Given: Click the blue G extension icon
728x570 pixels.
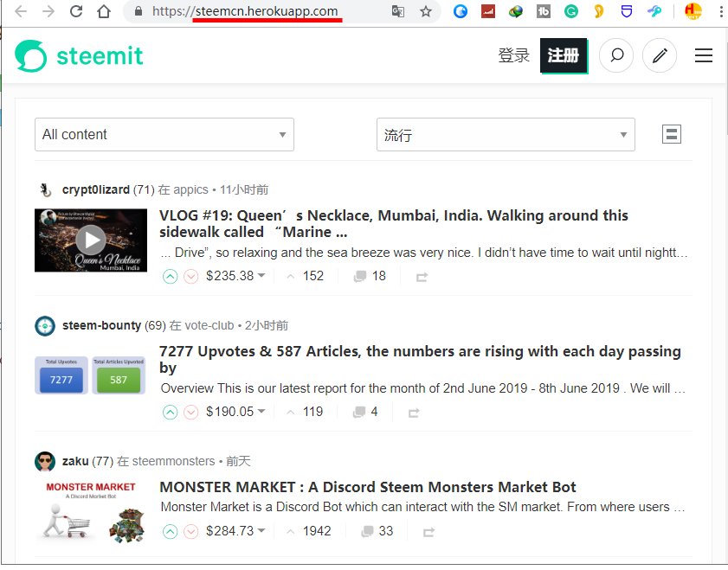Looking at the screenshot, I should [x=461, y=11].
